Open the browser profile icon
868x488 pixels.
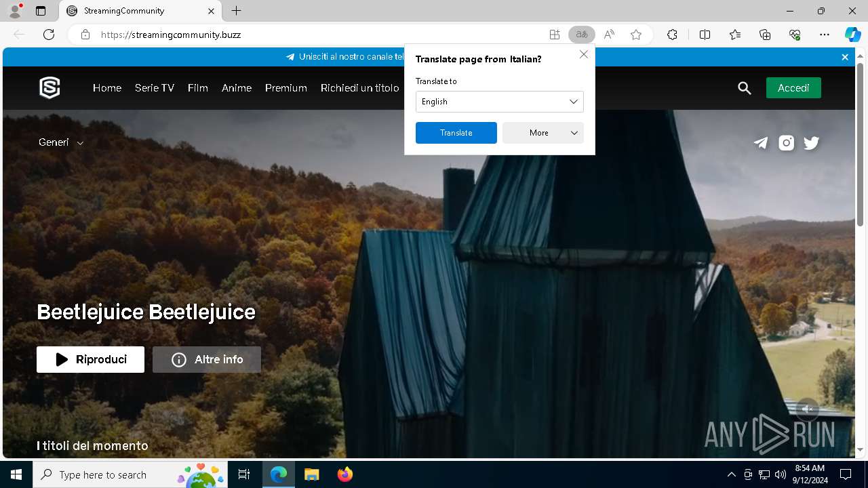click(14, 11)
